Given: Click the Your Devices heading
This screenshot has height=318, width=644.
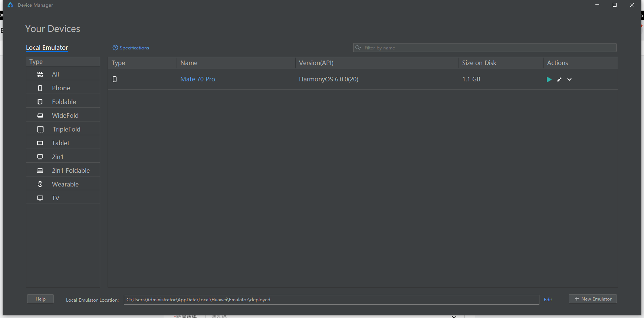Looking at the screenshot, I should pos(53,29).
